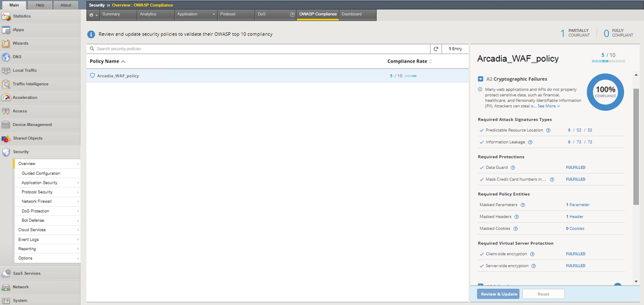Open the Access section icon

[x=6, y=111]
